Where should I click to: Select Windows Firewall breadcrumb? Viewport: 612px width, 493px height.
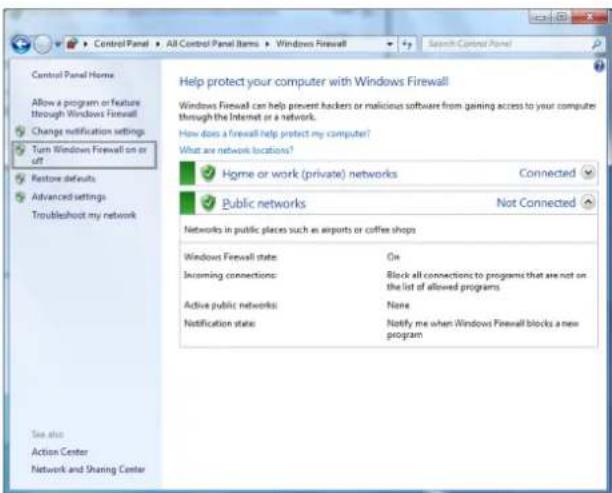[311, 44]
